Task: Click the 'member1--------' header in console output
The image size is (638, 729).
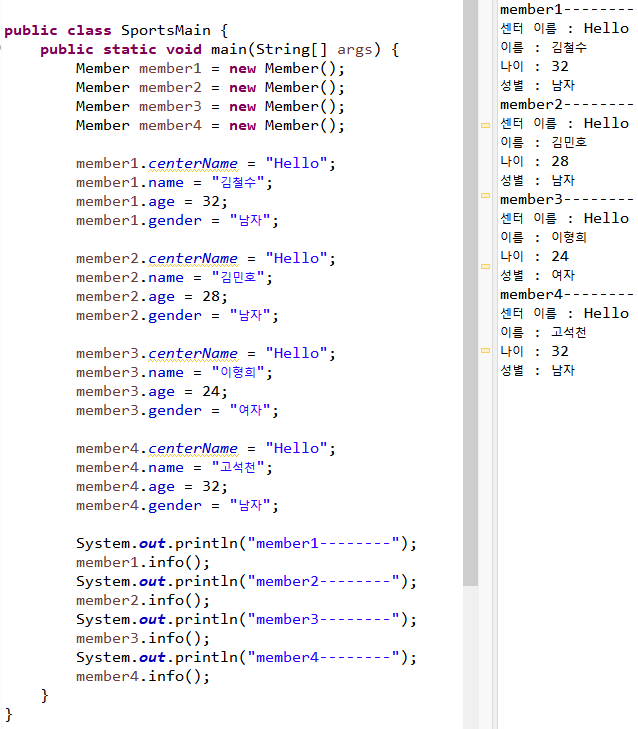Action: click(566, 9)
